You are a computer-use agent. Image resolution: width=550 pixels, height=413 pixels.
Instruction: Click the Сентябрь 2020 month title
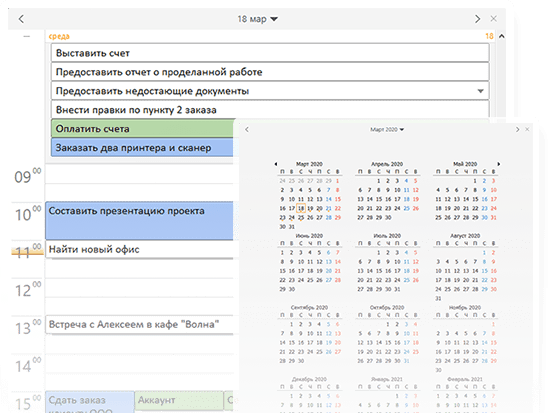pos(309,307)
